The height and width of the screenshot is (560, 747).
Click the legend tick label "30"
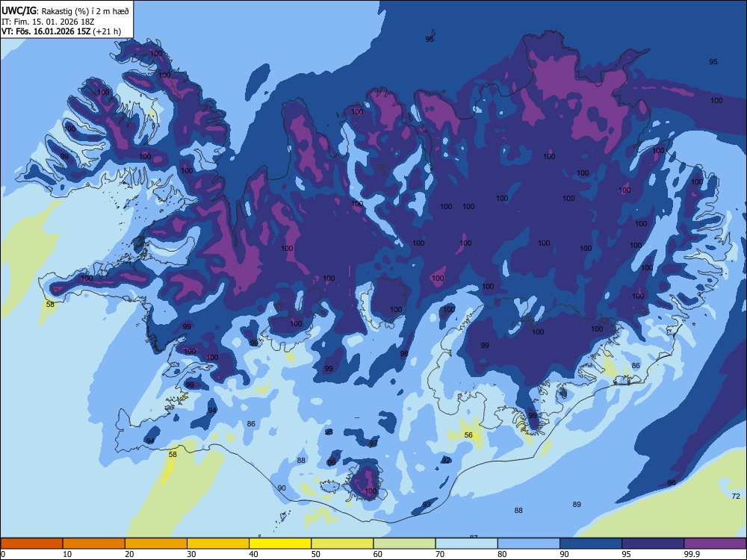pyautogui.click(x=191, y=554)
